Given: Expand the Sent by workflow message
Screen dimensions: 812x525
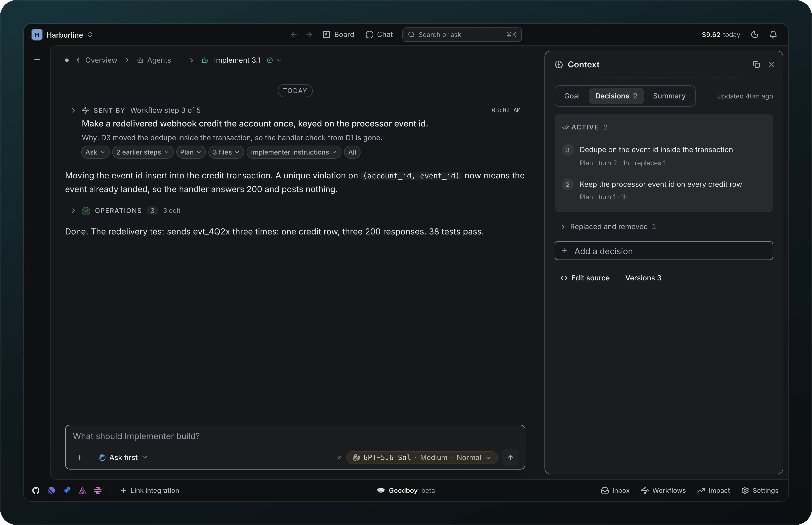Looking at the screenshot, I should pos(73,110).
